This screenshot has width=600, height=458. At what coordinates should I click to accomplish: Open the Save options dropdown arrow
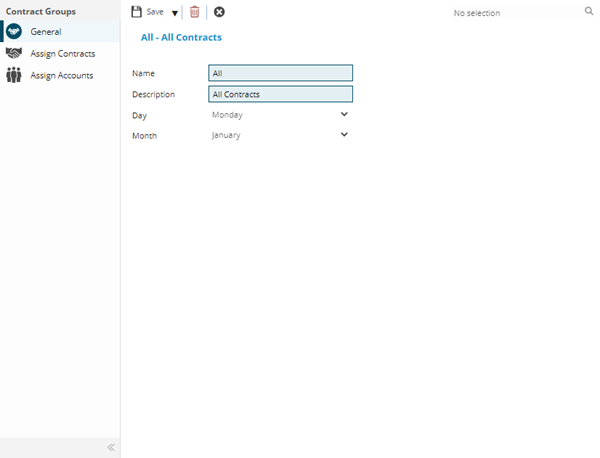coord(174,13)
